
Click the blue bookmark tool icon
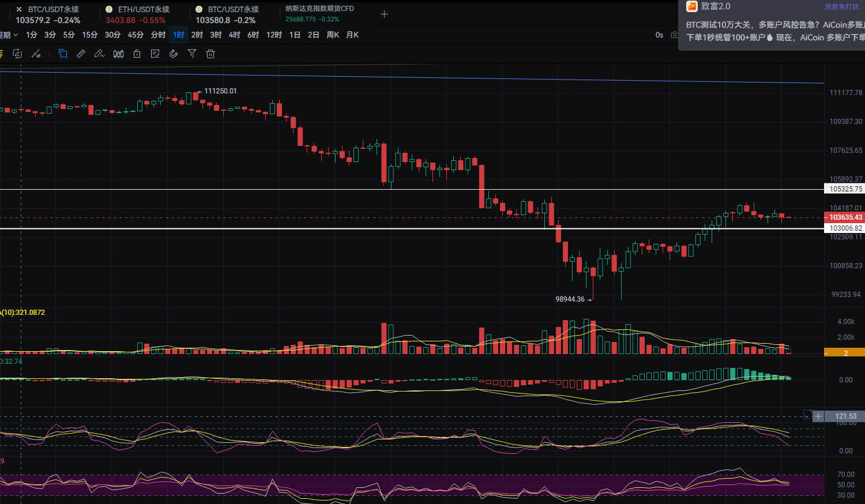(63, 54)
